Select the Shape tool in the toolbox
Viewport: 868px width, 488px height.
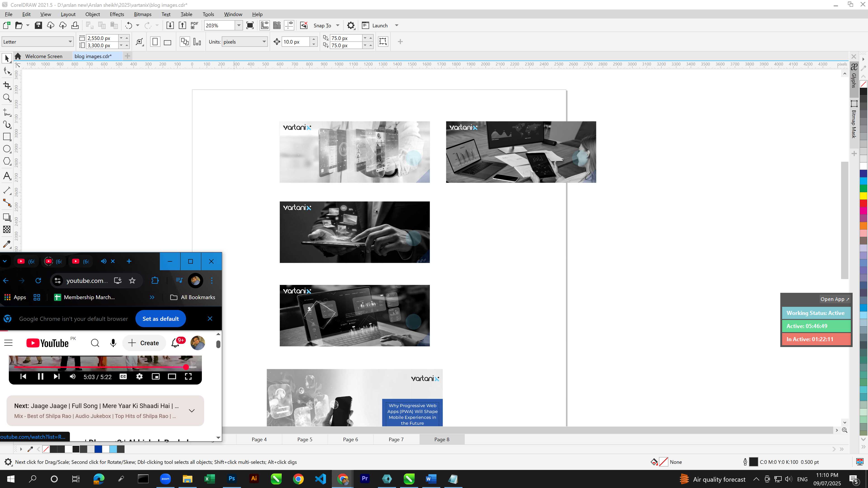7,71
